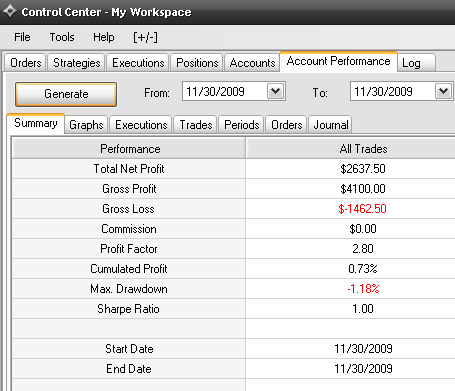Switch to the Trades sub-tab
Viewport: 455px width, 391px height.
click(x=196, y=125)
